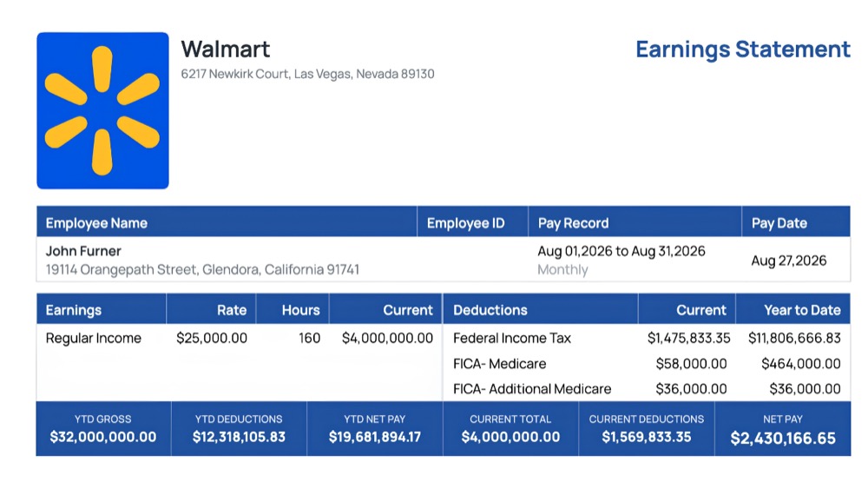Click the 'Earnings Statement' title
The image size is (868, 488).
point(742,49)
